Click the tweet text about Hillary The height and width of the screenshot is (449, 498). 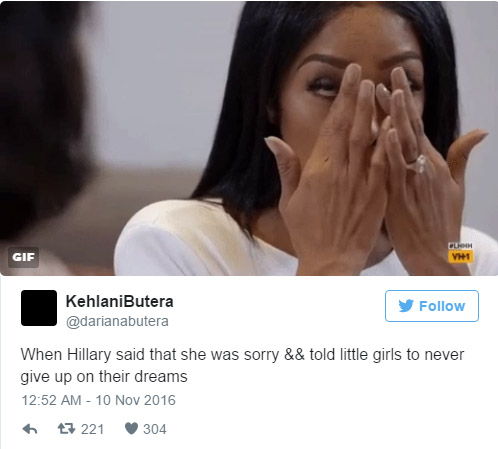[242, 365]
